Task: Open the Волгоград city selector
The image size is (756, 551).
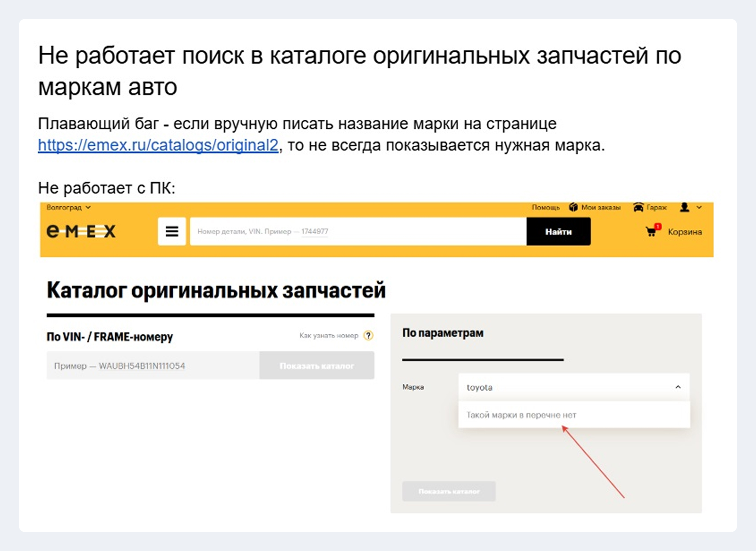Action: pyautogui.click(x=68, y=207)
